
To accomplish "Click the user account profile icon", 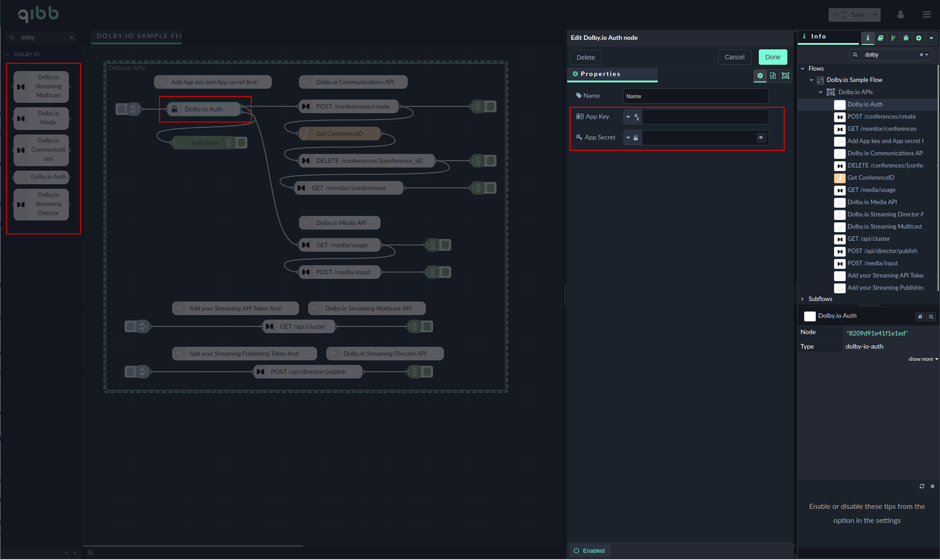I will pyautogui.click(x=900, y=14).
